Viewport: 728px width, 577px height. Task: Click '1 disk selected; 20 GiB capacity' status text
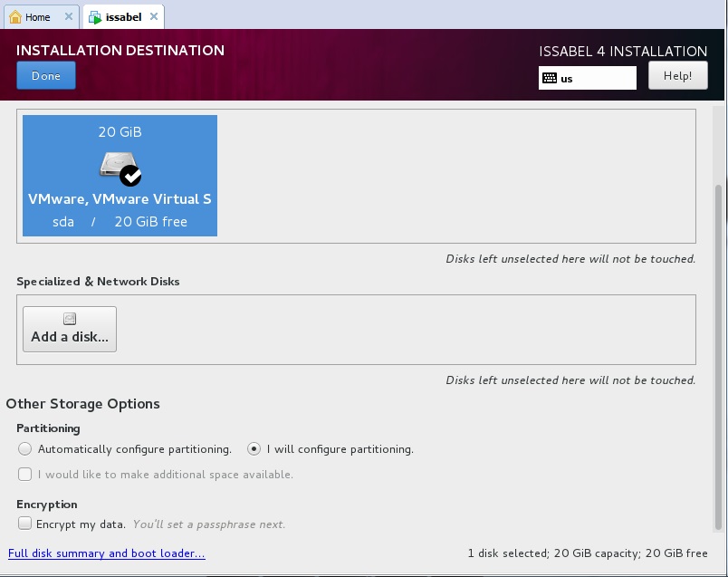pos(588,553)
